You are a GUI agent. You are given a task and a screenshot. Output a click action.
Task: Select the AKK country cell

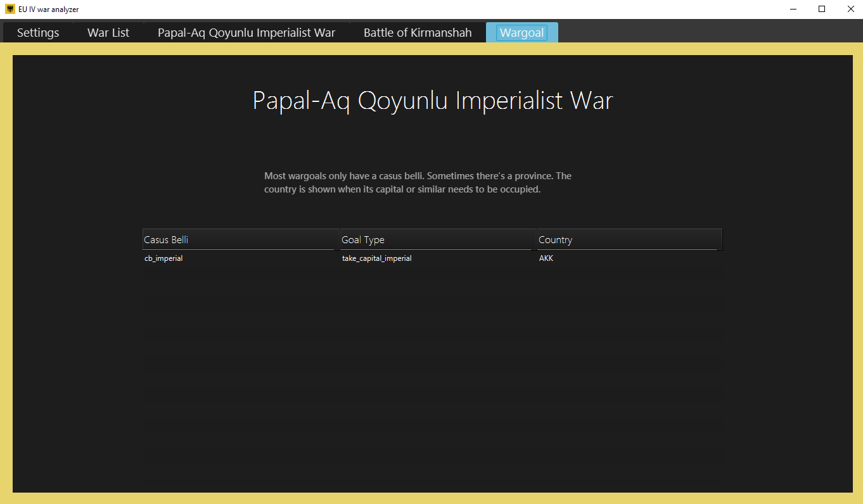point(630,258)
